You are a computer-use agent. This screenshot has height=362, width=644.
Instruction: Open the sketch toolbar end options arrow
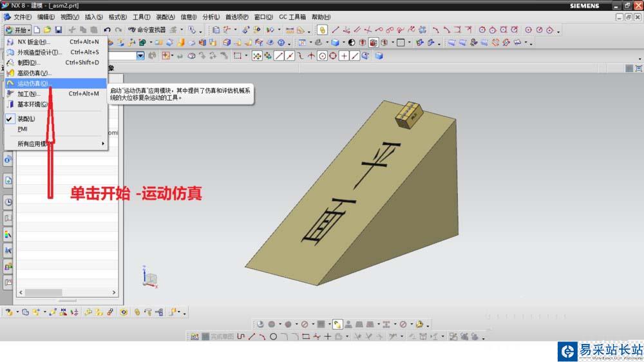pos(484,338)
